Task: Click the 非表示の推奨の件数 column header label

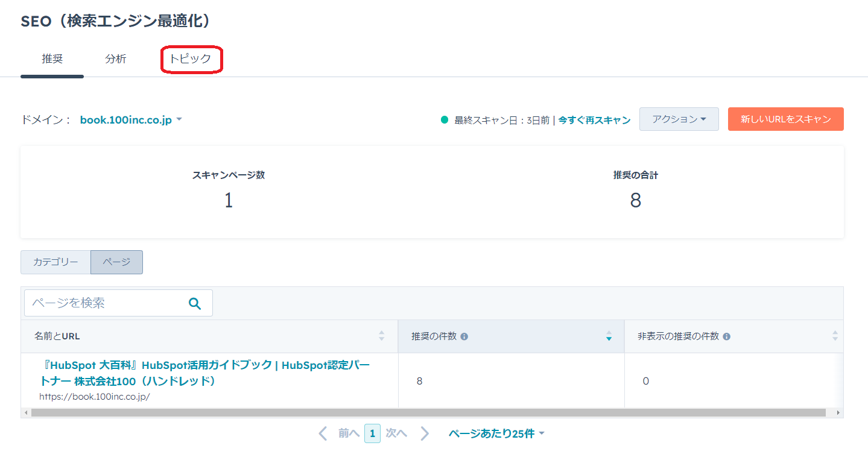Action: (678, 336)
